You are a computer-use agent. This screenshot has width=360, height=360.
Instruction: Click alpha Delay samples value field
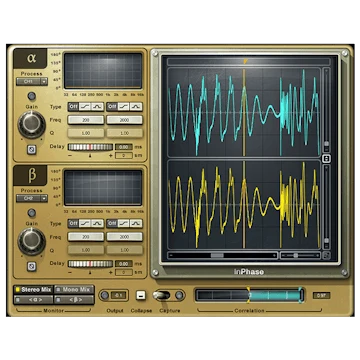[x=124, y=156]
